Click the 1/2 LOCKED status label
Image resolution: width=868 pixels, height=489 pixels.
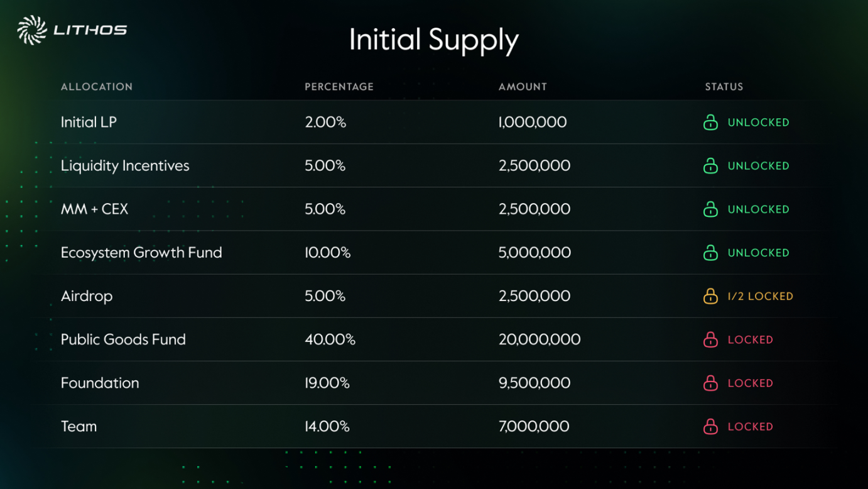(x=760, y=296)
